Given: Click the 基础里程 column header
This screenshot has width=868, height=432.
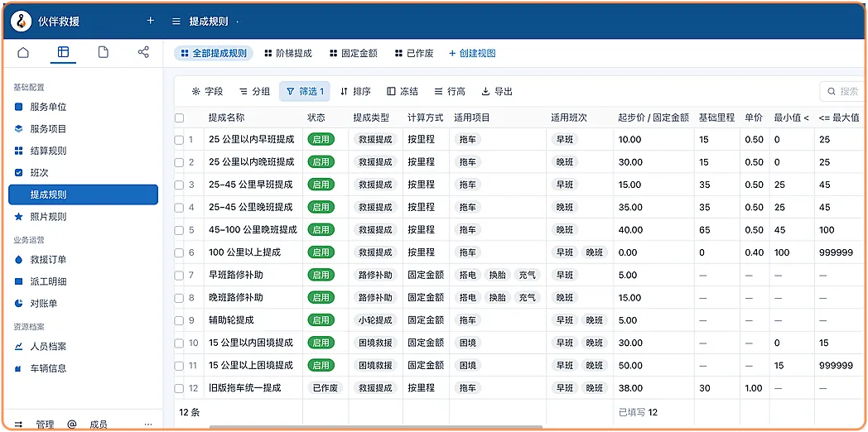Looking at the screenshot, I should (716, 118).
